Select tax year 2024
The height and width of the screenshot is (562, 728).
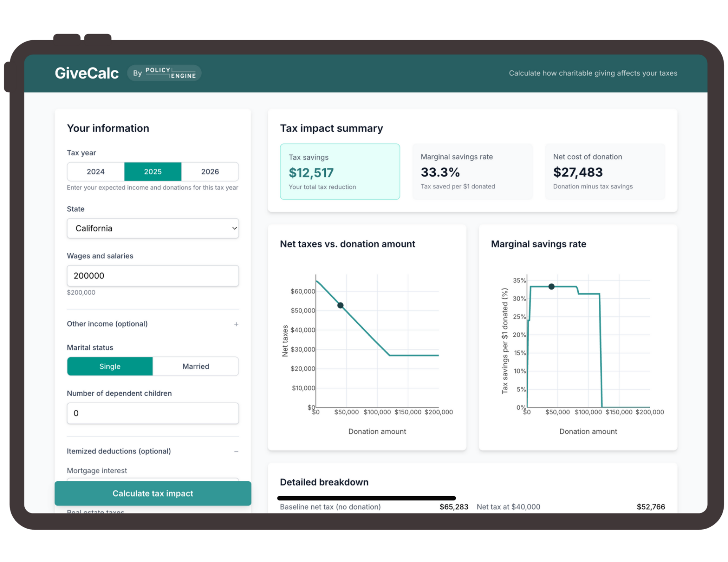pos(95,172)
